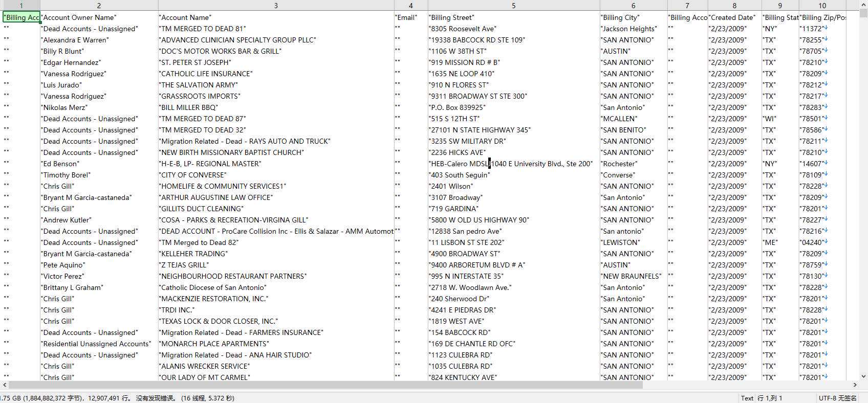Select the "14607" zip code cell
The width and height of the screenshot is (868, 403).
point(822,164)
